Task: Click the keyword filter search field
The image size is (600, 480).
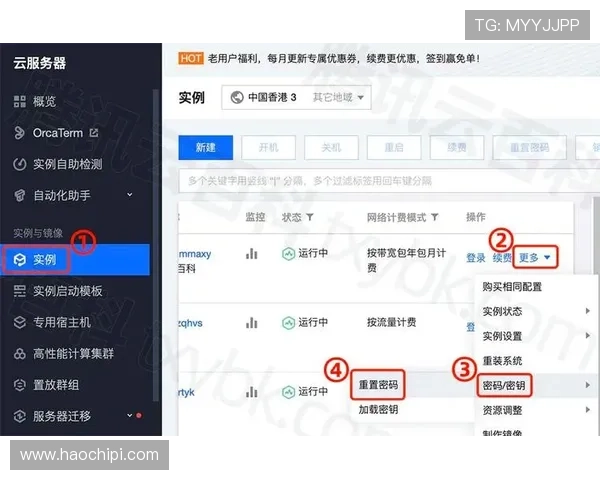Action: (x=388, y=181)
